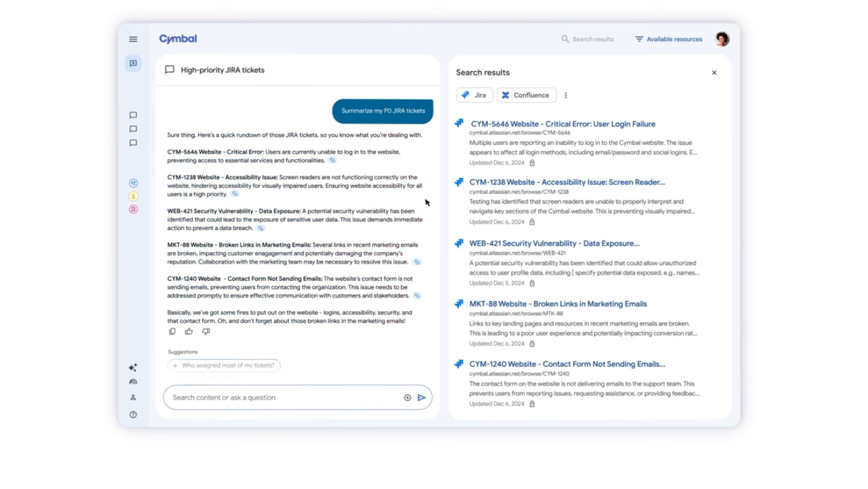This screenshot has width=868, height=489.
Task: Close the Search results panel
Action: (714, 73)
